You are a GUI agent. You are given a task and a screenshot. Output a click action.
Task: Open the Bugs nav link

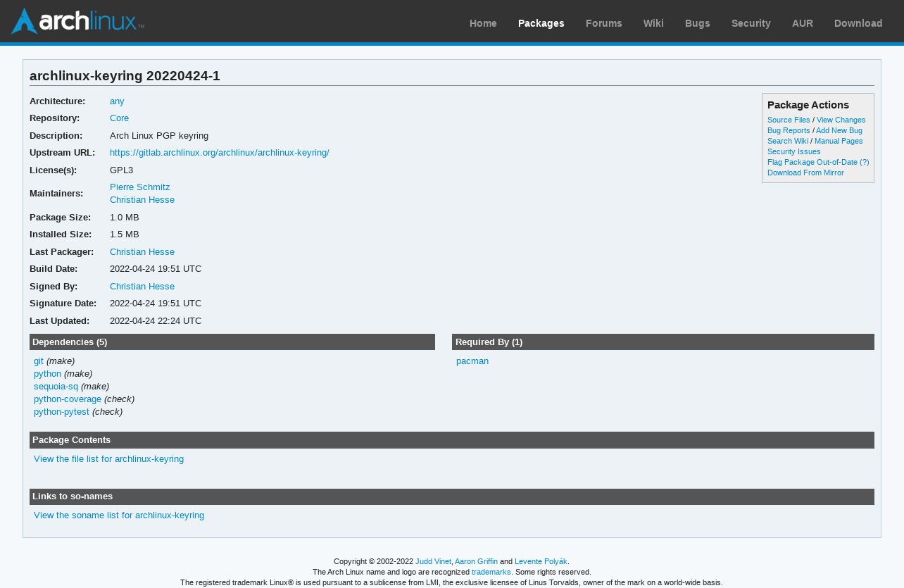coord(697,23)
